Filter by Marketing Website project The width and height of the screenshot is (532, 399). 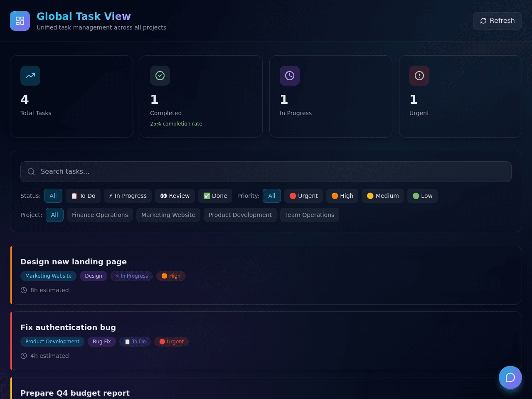168,215
